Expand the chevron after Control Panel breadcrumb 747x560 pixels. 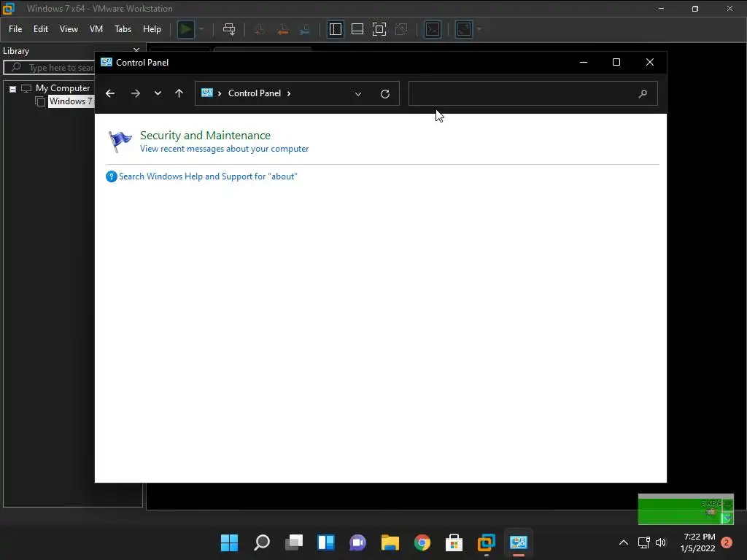pos(289,93)
